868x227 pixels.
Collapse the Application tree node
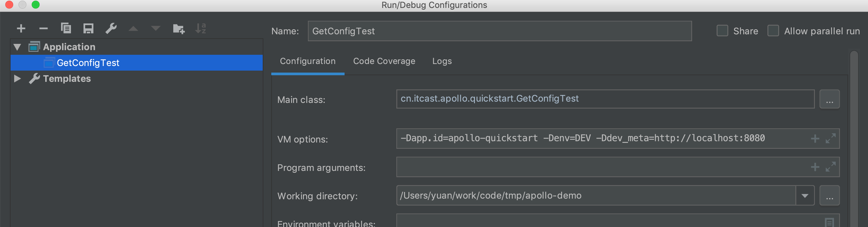[x=17, y=47]
